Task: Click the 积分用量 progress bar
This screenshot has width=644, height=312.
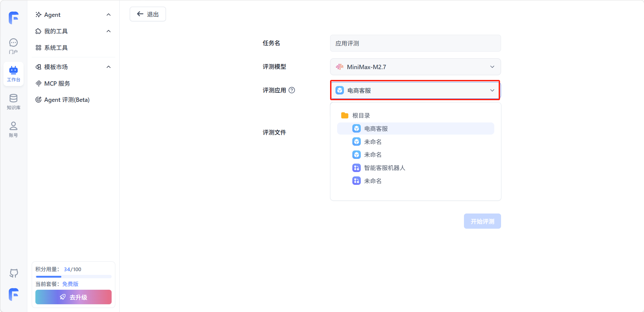Action: pyautogui.click(x=74, y=277)
